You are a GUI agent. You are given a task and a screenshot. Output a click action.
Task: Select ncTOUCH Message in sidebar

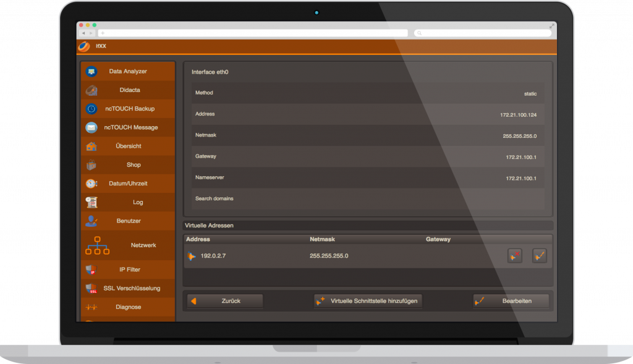pyautogui.click(x=128, y=127)
